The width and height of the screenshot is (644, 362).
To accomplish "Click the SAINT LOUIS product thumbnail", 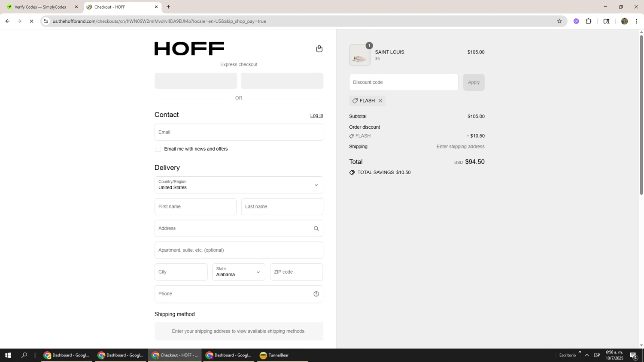I will tap(360, 55).
